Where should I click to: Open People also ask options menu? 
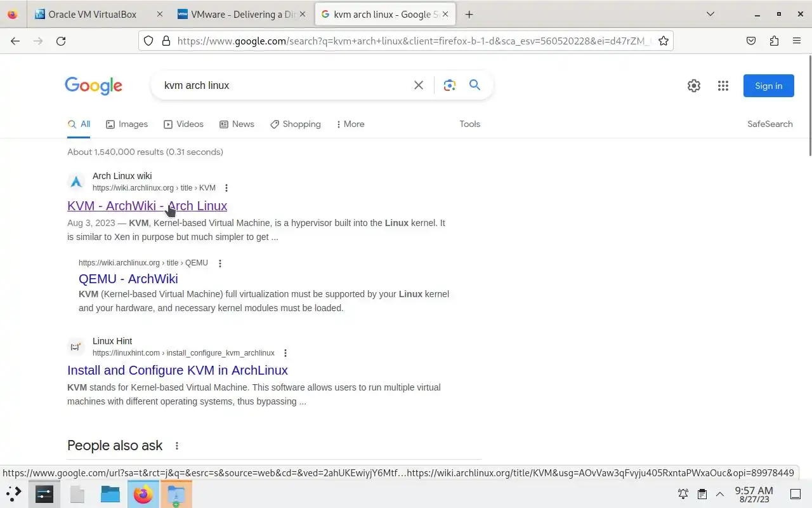pyautogui.click(x=177, y=446)
